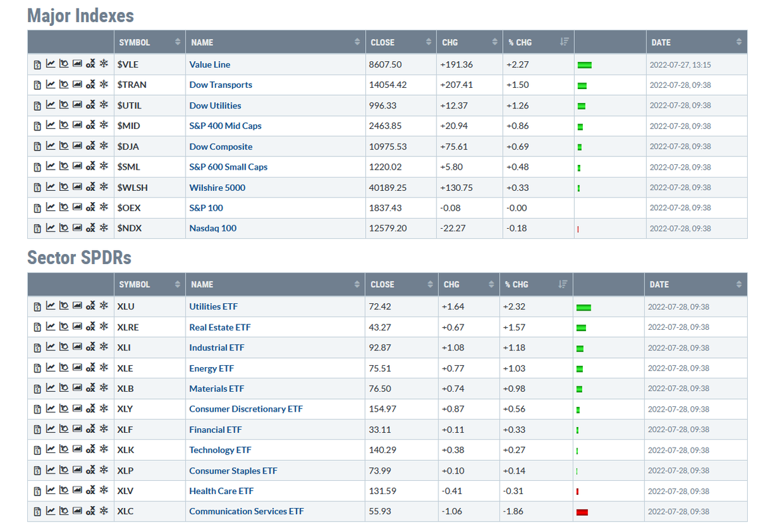Open the Utilities ETF link
Screen dimensions: 775x532
(x=213, y=307)
